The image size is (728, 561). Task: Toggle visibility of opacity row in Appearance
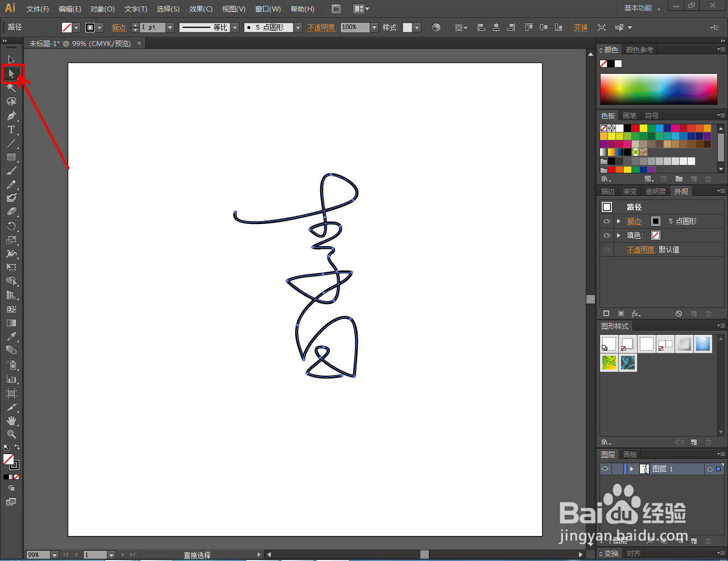point(607,250)
